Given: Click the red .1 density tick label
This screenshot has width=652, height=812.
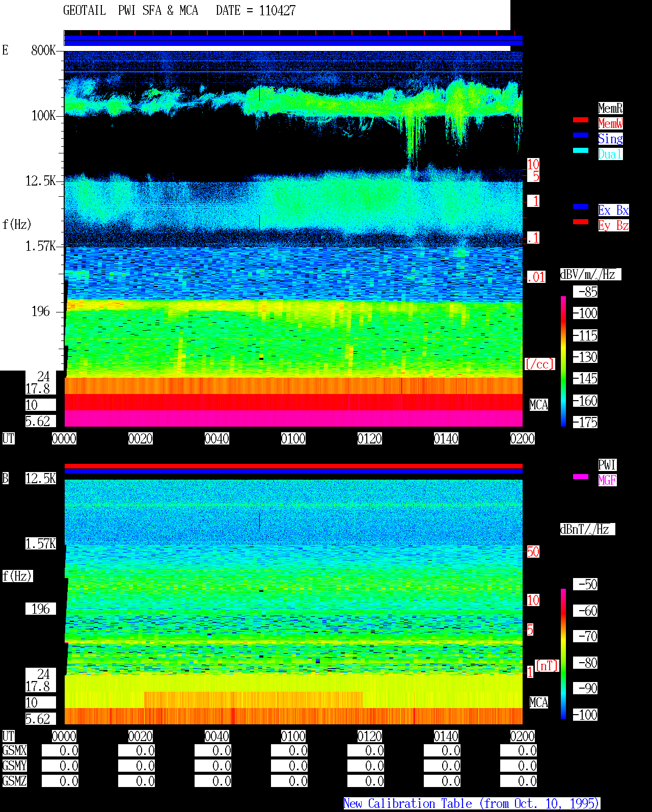Looking at the screenshot, I should [533, 238].
